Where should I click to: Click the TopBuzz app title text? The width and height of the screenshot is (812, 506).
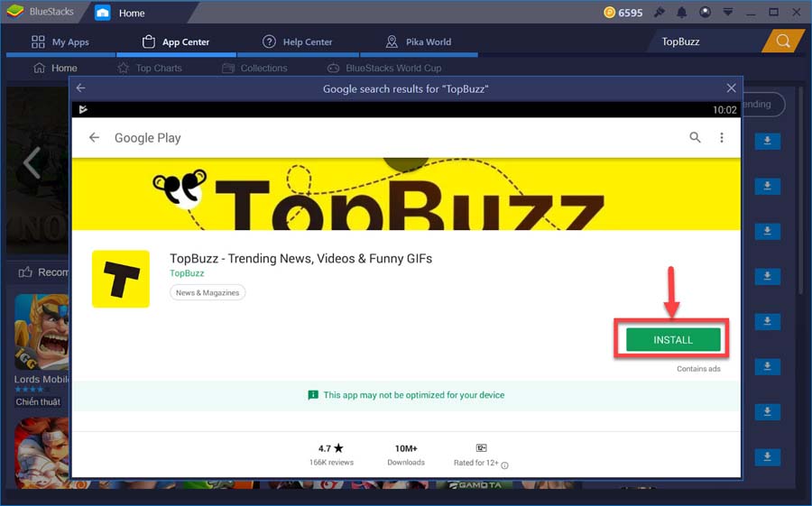click(x=300, y=259)
